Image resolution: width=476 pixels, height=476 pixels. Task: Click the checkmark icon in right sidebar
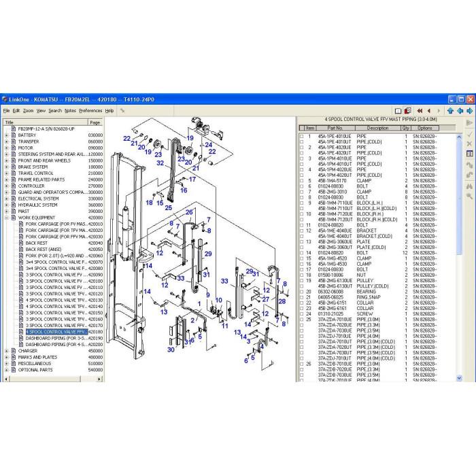[469, 133]
